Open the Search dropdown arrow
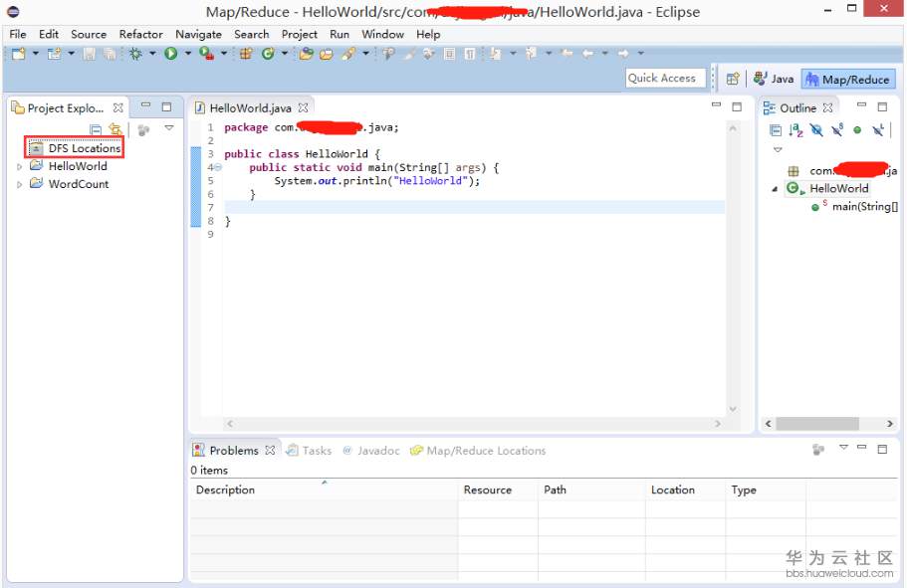 click(x=365, y=53)
